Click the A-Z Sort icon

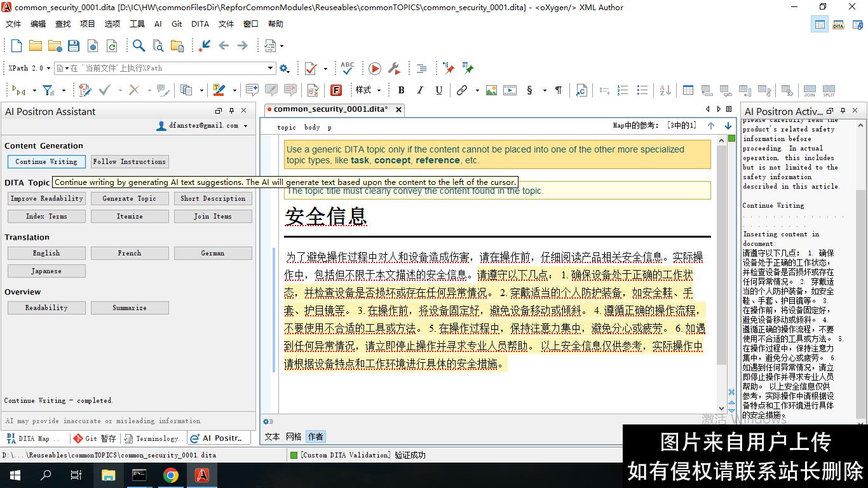pyautogui.click(x=665, y=90)
